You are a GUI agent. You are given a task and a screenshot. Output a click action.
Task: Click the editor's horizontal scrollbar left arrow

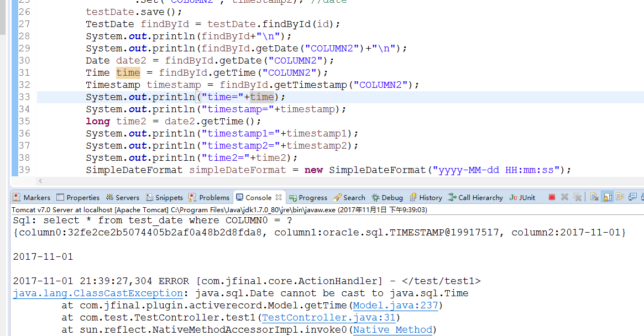[40, 181]
